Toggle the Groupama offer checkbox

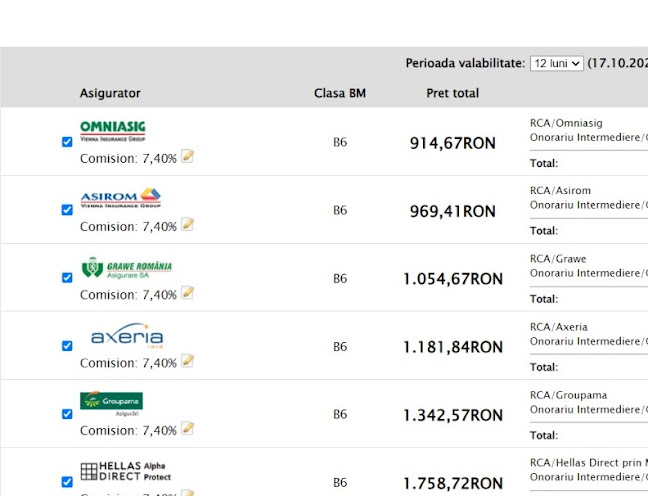tap(67, 414)
